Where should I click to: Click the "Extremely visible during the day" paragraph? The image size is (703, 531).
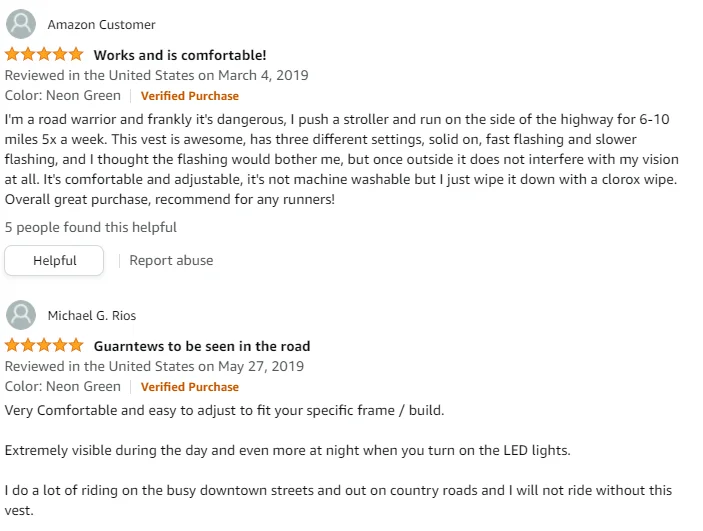click(x=287, y=450)
